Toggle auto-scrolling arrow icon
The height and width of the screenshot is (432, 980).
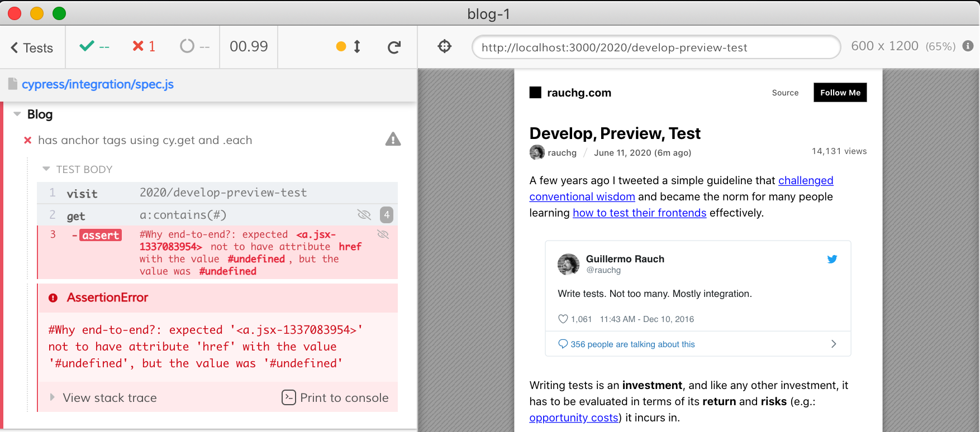point(357,46)
